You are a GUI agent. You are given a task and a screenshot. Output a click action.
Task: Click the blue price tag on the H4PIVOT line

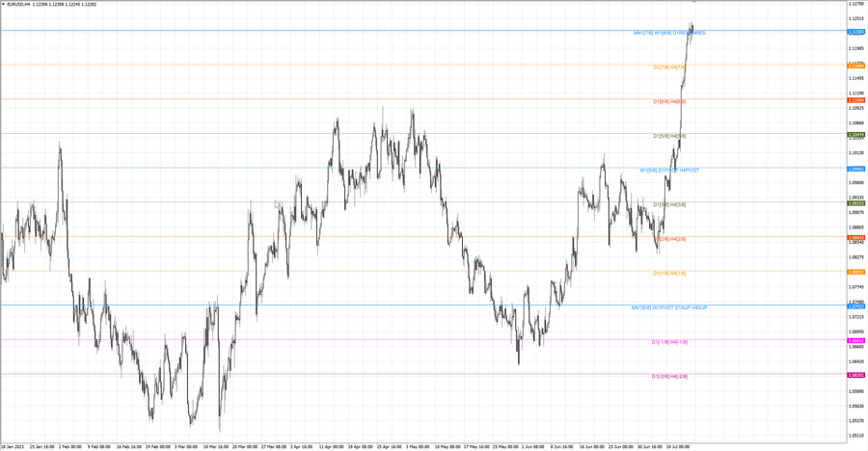(855, 170)
